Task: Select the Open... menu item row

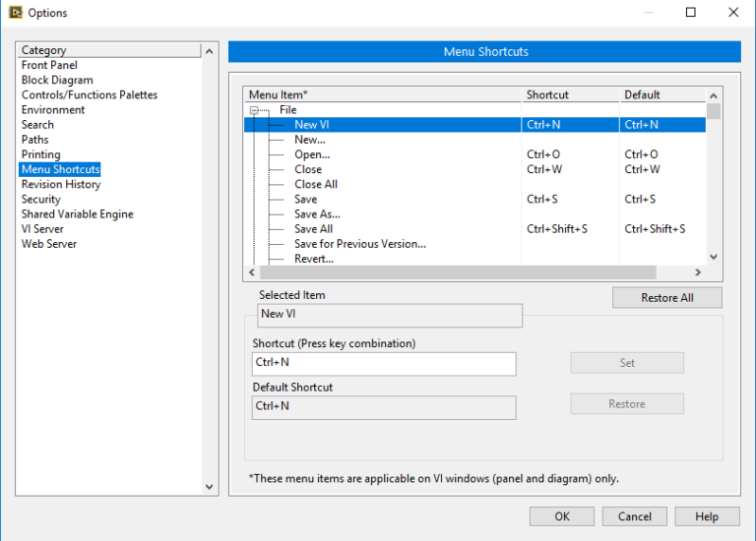Action: pyautogui.click(x=312, y=154)
